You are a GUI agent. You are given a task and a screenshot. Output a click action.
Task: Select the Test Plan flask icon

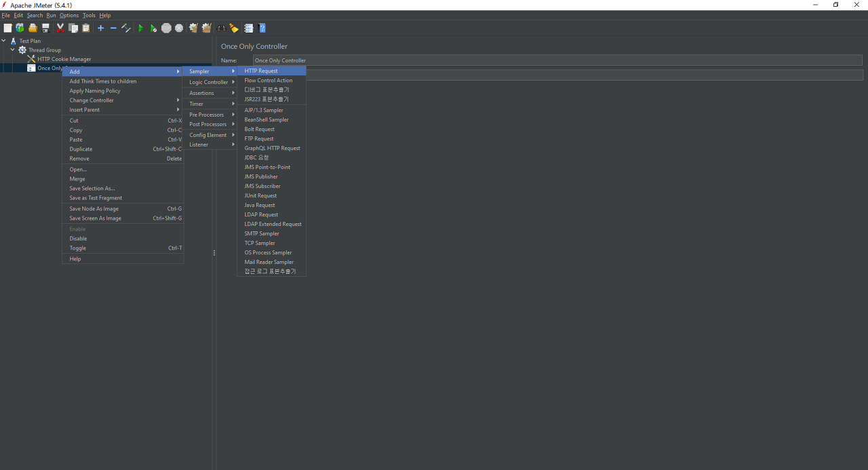13,41
